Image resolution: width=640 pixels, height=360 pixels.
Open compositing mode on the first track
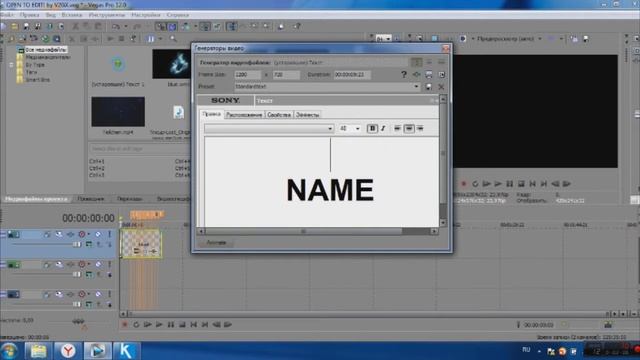(89, 244)
